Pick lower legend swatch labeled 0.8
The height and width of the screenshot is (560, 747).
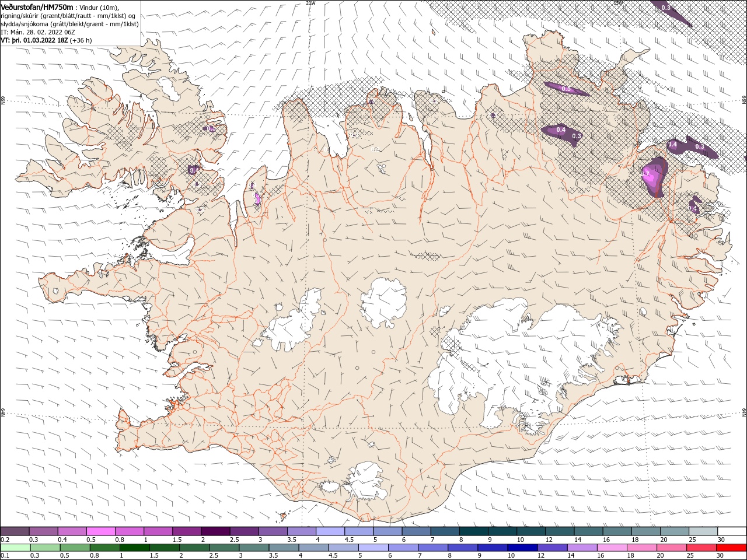pos(105,548)
